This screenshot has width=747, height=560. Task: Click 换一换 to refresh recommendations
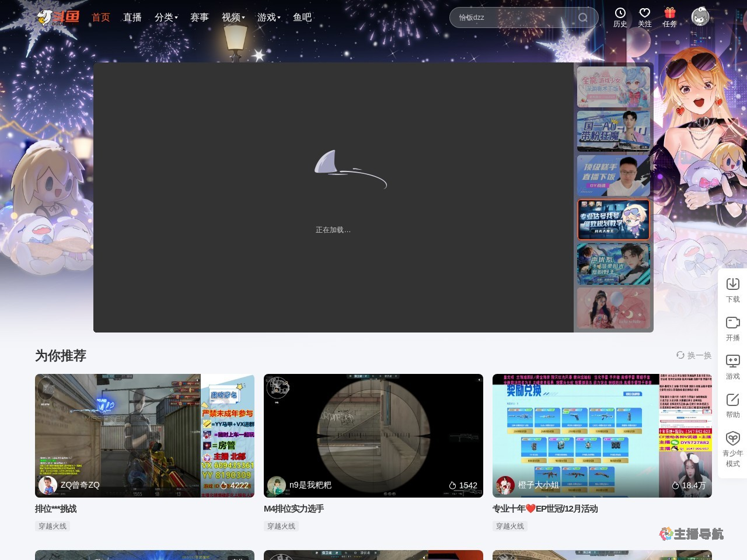click(x=694, y=355)
